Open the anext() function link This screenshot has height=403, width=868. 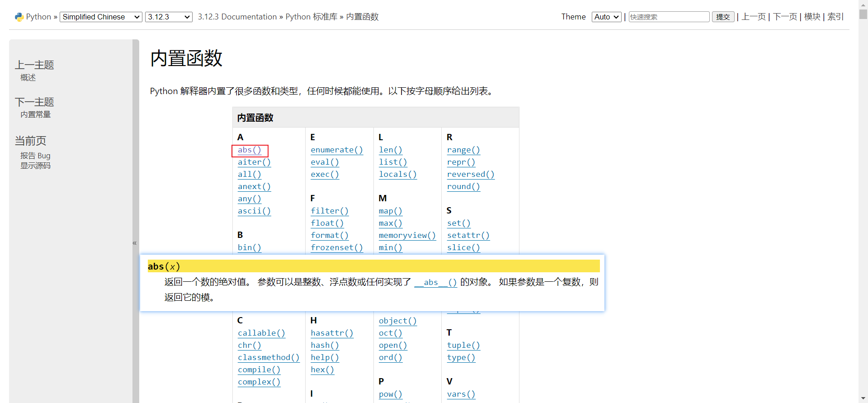point(254,187)
